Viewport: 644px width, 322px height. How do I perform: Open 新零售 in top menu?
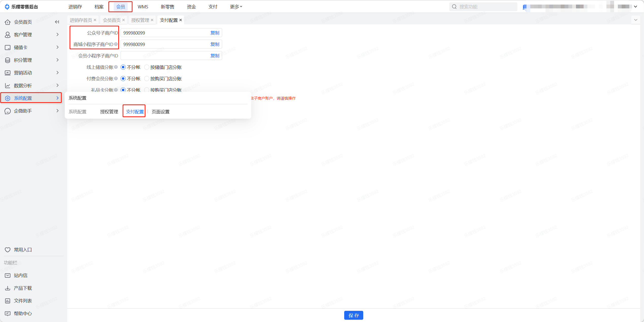168,7
